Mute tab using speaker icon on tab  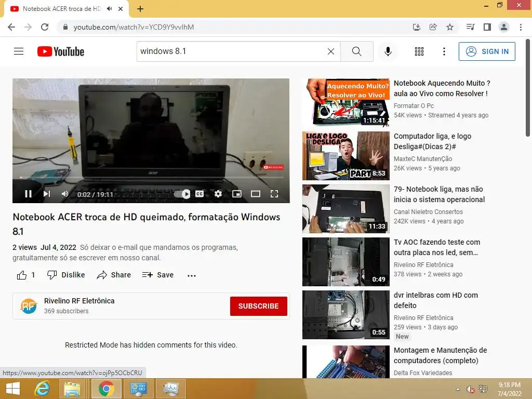109,9
